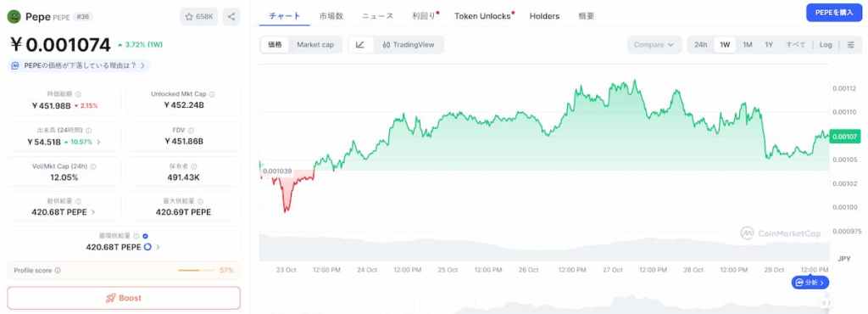Image resolution: width=868 pixels, height=314 pixels.
Task: Click the info icon beside Profile score
Action: (x=58, y=271)
